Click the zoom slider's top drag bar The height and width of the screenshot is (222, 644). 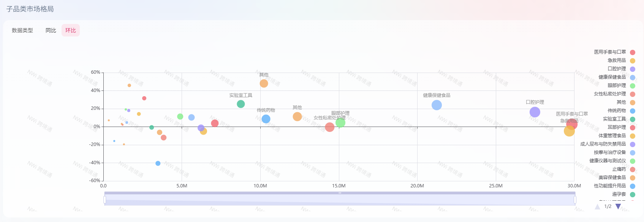340,193
